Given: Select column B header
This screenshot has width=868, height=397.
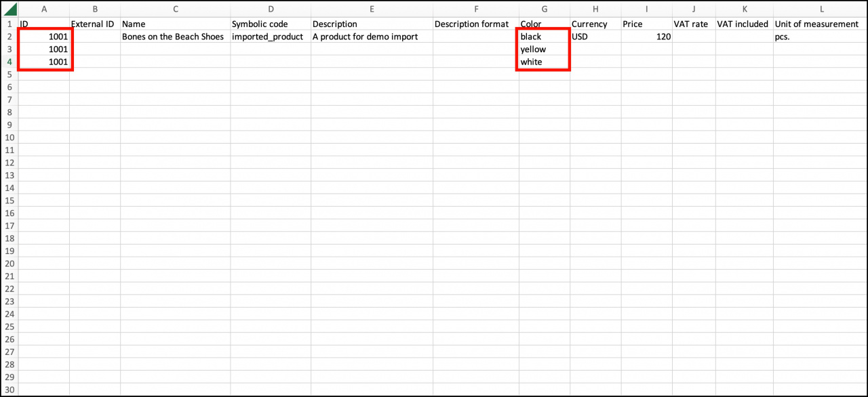Looking at the screenshot, I should [x=95, y=9].
